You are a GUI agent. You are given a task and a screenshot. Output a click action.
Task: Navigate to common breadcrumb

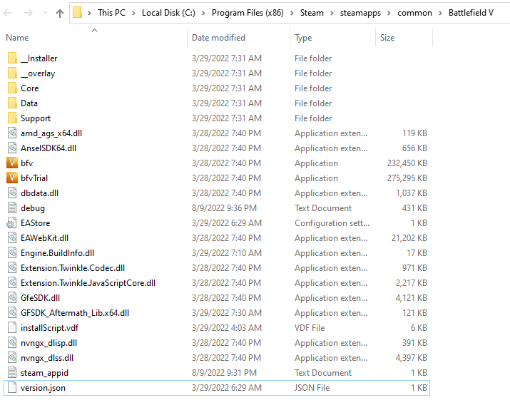click(x=414, y=13)
